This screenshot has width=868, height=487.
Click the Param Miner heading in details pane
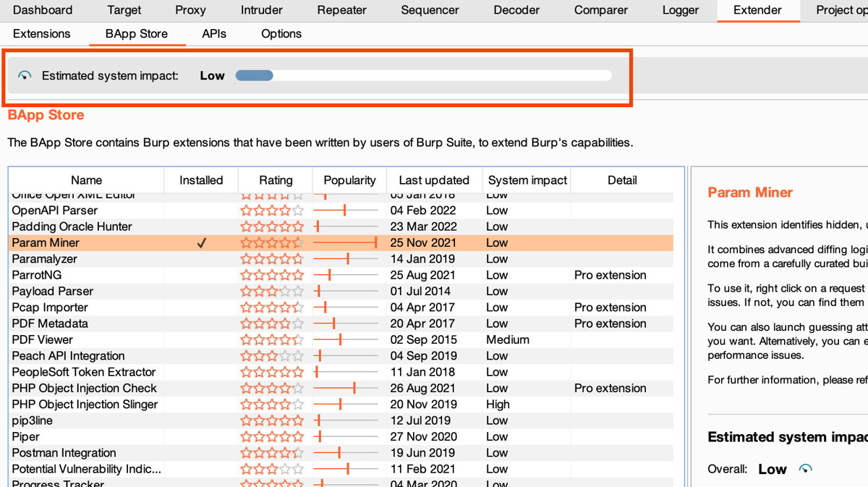[x=750, y=192]
